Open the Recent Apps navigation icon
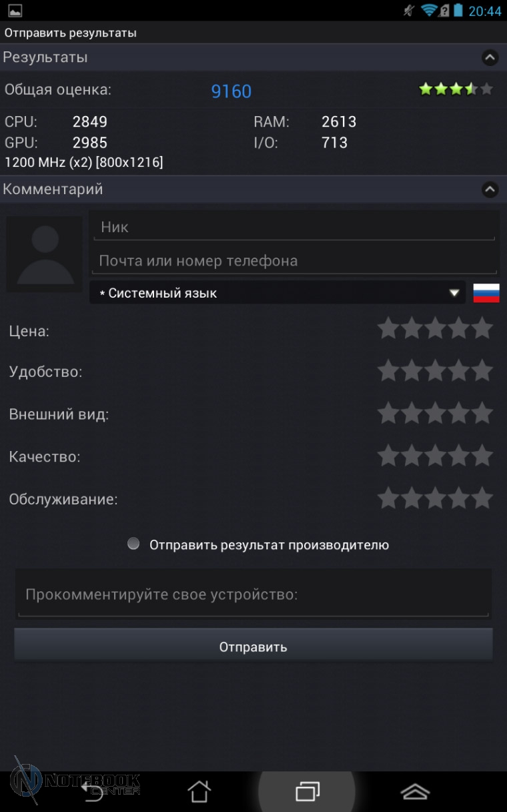Viewport: 507px width, 812px height. [308, 791]
